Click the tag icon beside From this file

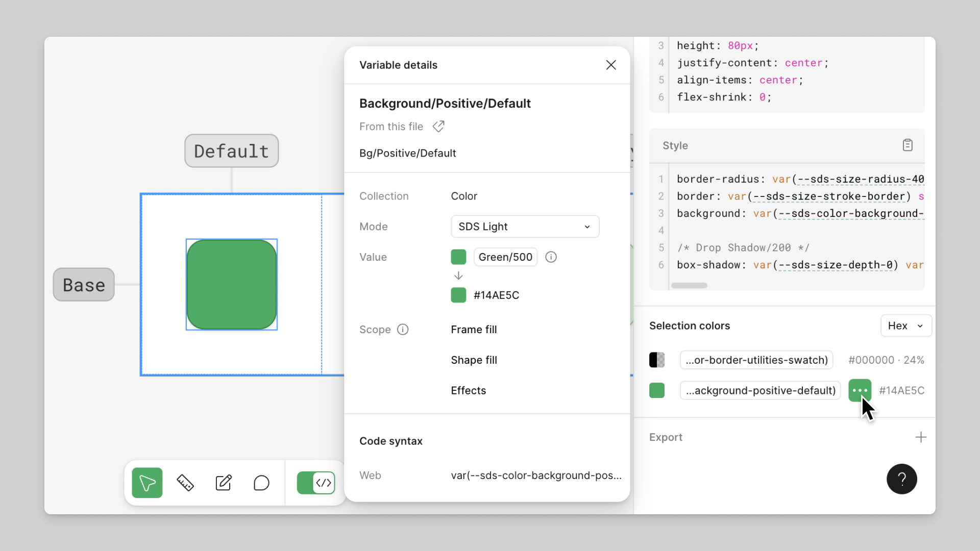point(438,127)
